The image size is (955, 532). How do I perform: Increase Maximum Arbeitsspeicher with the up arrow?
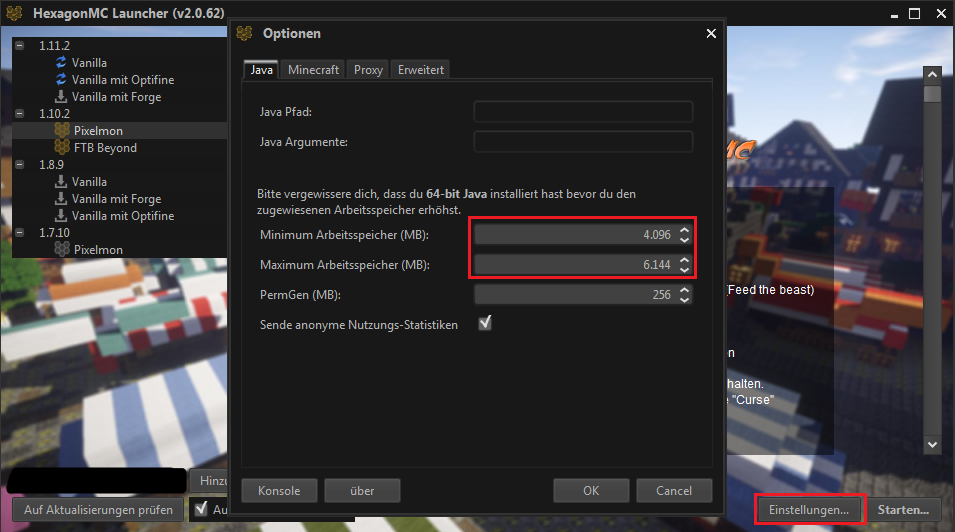[x=684, y=260]
